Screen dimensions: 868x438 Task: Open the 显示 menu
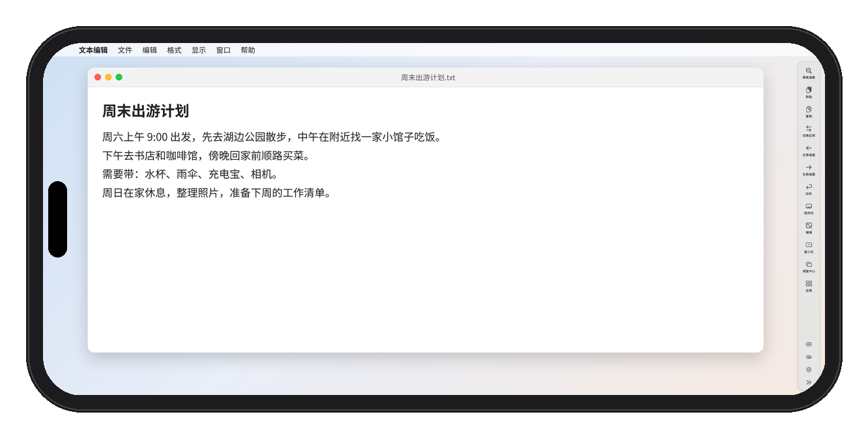coord(199,50)
